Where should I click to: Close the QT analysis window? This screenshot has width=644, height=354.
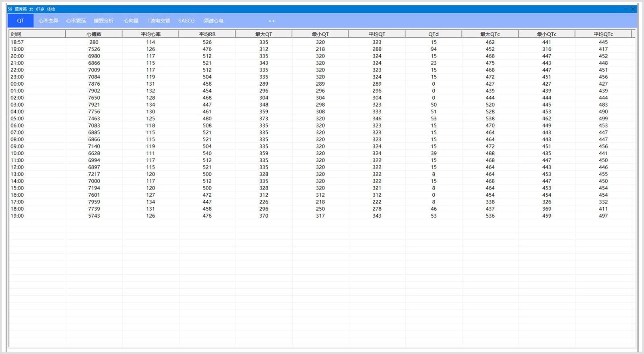(x=633, y=9)
